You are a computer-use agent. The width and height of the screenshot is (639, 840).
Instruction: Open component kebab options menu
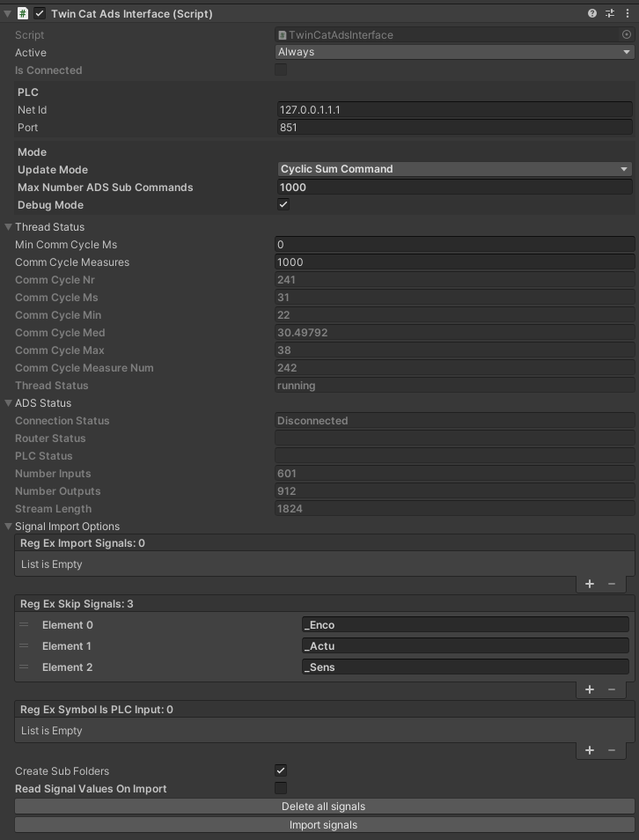point(627,14)
